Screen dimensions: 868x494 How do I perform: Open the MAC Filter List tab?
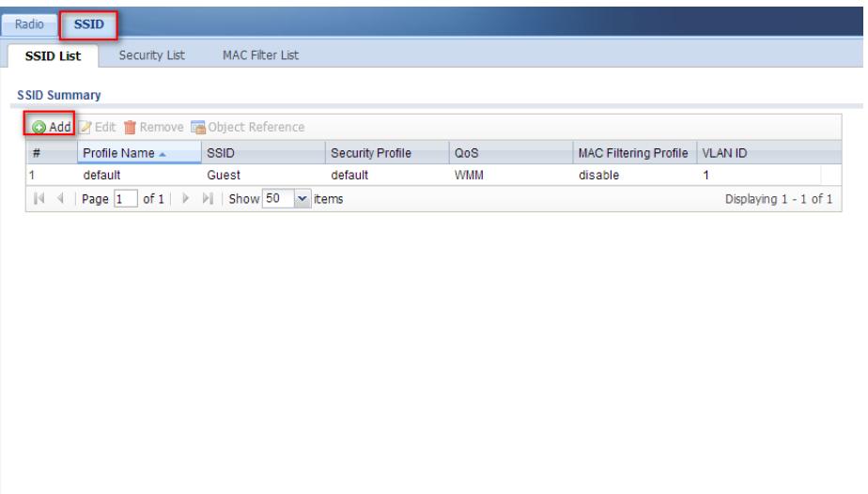tap(260, 55)
